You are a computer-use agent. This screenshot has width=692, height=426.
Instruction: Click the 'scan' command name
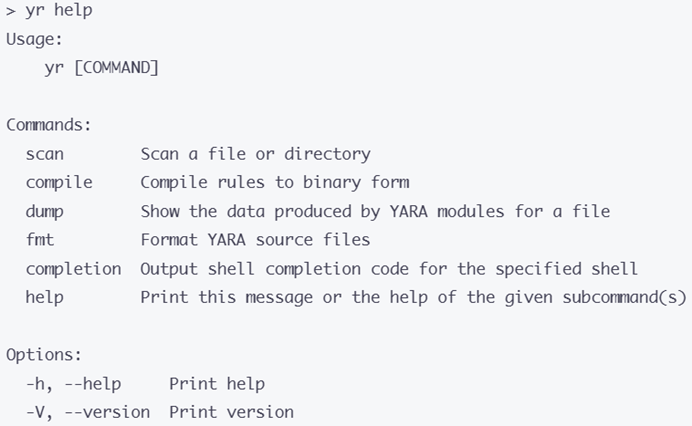45,155
